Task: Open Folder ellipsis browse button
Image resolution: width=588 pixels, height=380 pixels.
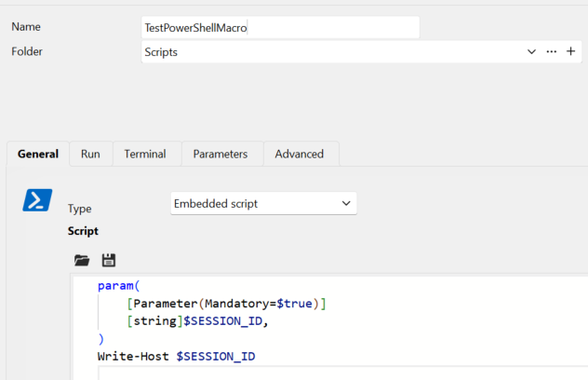Action: 551,51
